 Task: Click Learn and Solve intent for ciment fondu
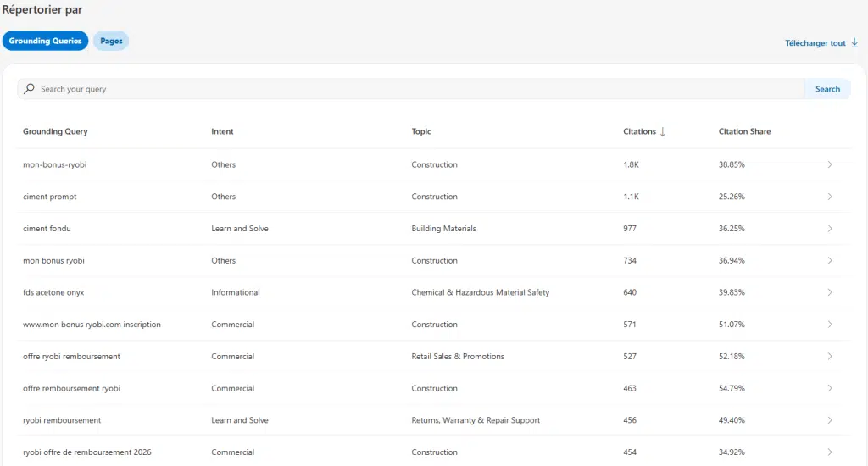pyautogui.click(x=240, y=229)
